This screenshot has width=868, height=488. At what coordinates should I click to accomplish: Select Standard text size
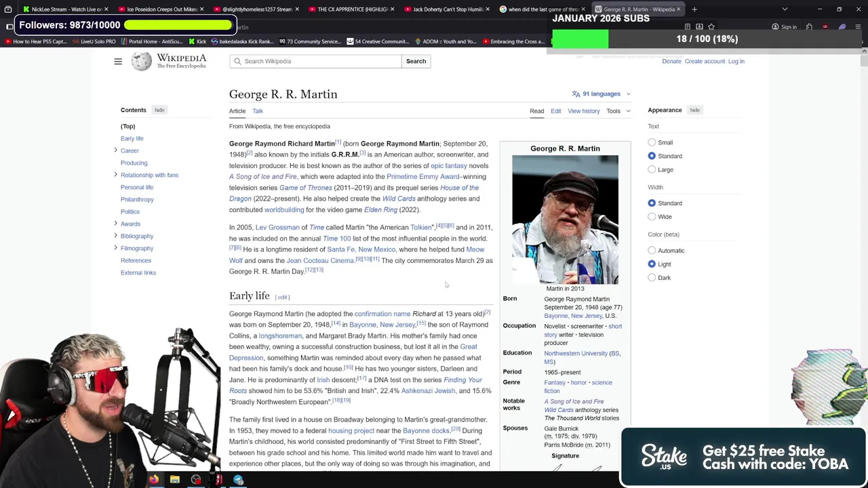(652, 156)
